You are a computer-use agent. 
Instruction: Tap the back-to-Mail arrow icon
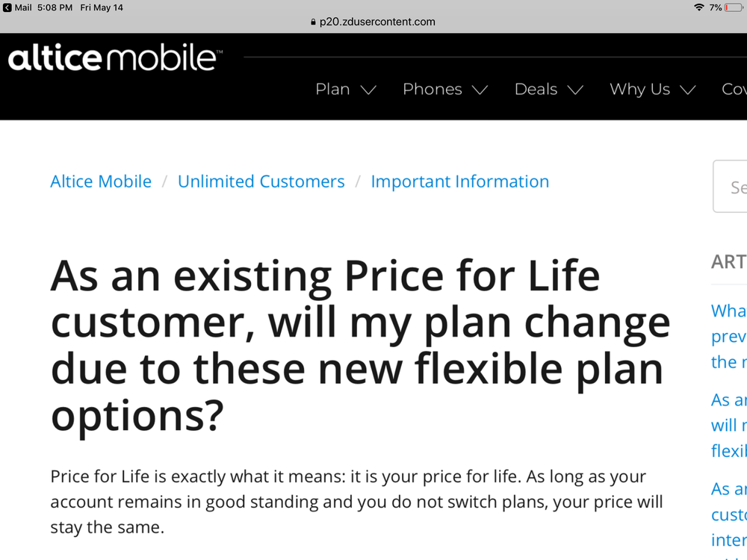point(7,7)
